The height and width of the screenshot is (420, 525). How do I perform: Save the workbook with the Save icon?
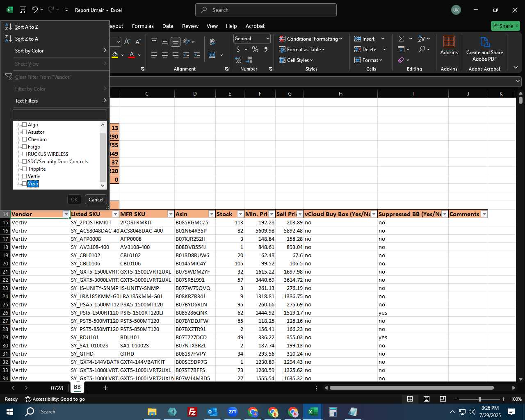pyautogui.click(x=23, y=10)
